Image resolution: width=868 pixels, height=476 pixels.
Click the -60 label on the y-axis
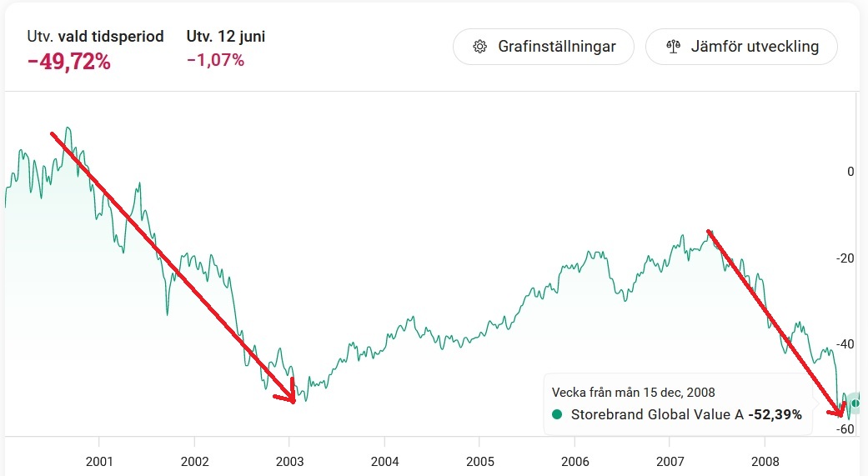[x=845, y=429]
